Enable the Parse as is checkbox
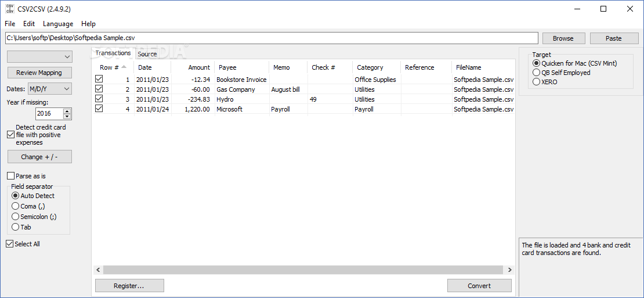644x298 pixels. pos(10,176)
